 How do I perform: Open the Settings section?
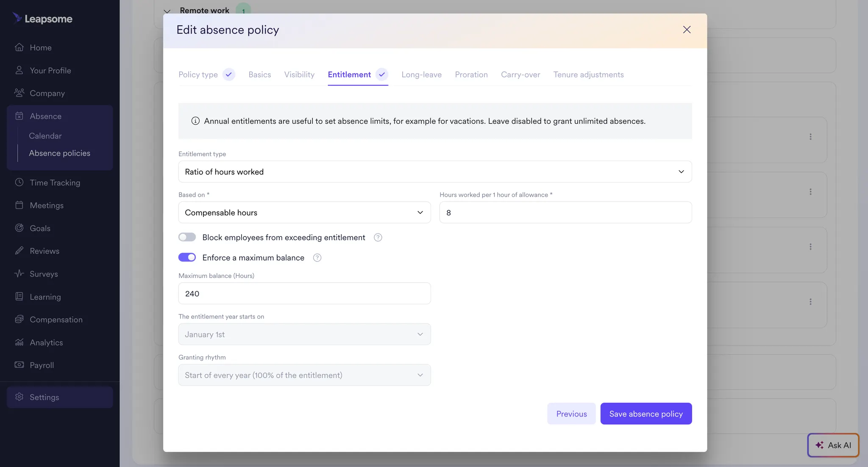tap(44, 397)
